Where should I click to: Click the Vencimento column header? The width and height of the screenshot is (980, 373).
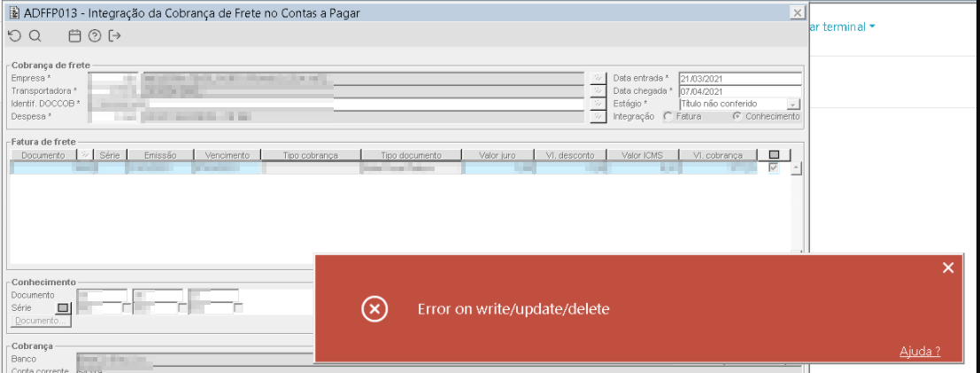pos(228,155)
